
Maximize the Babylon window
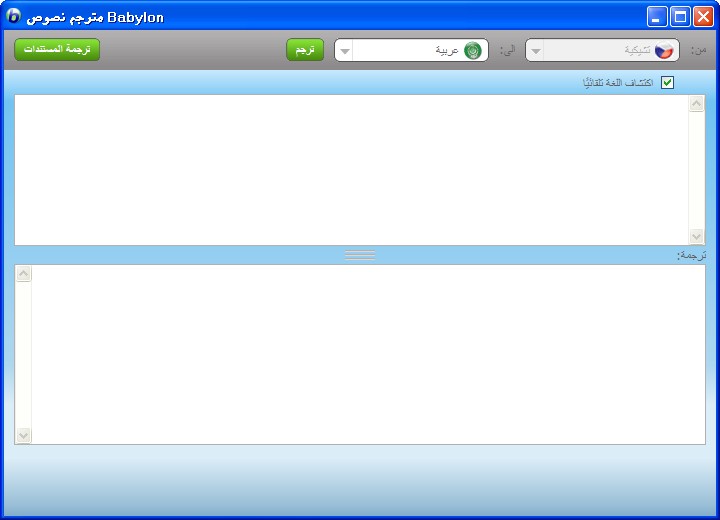pos(680,17)
